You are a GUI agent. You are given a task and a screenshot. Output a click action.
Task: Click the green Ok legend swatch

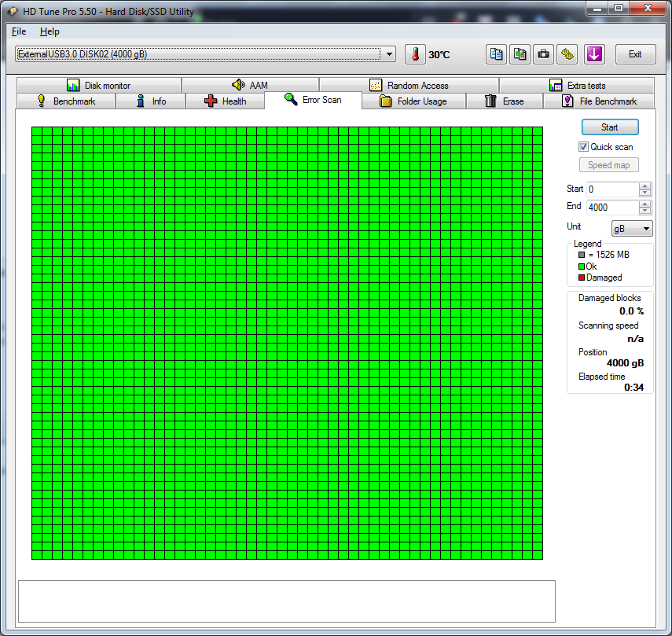click(x=582, y=267)
